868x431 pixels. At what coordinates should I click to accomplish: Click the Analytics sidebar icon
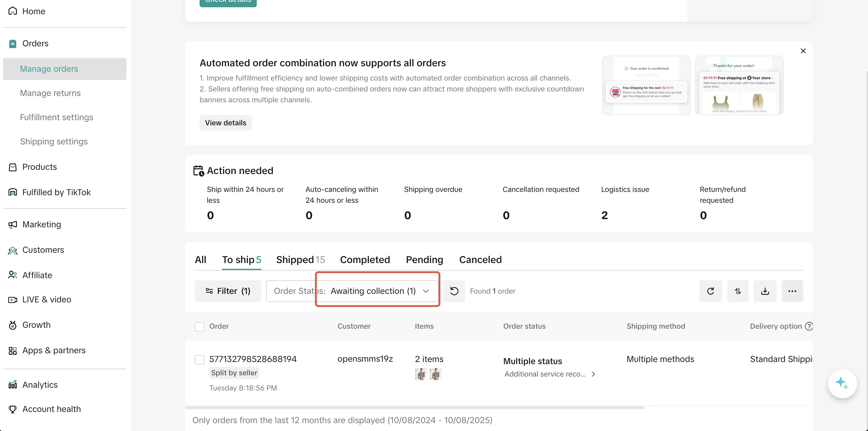coord(13,385)
